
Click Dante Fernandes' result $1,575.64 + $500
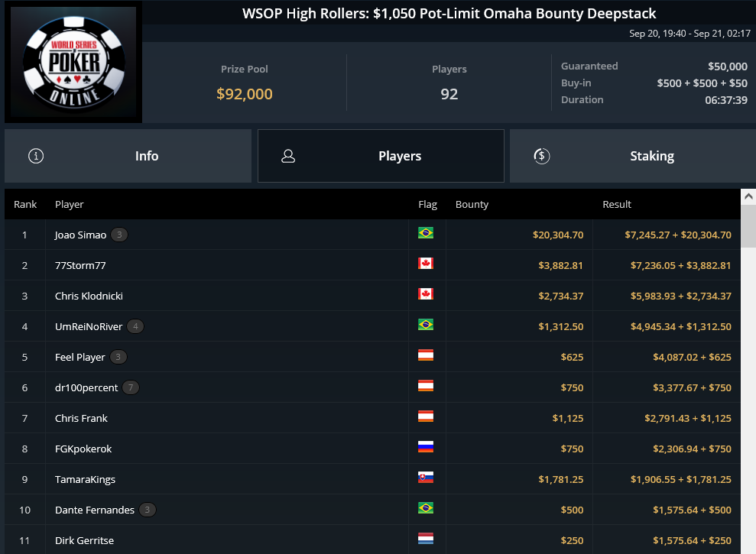(x=692, y=510)
